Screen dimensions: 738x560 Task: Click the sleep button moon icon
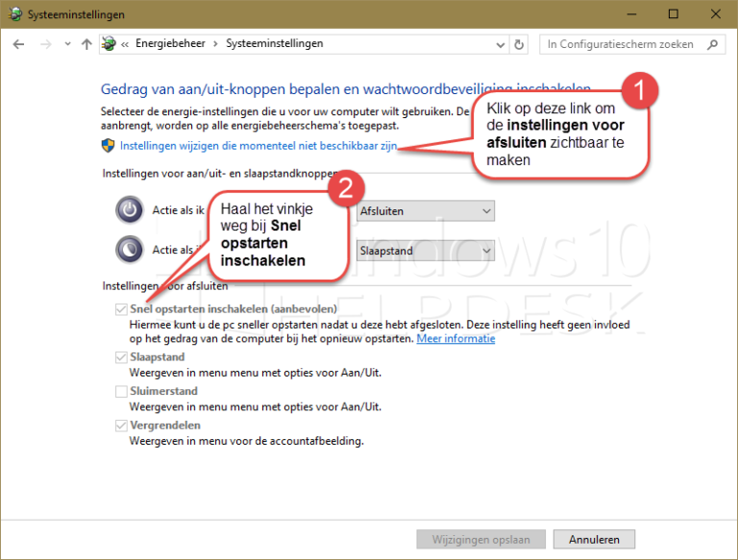130,250
